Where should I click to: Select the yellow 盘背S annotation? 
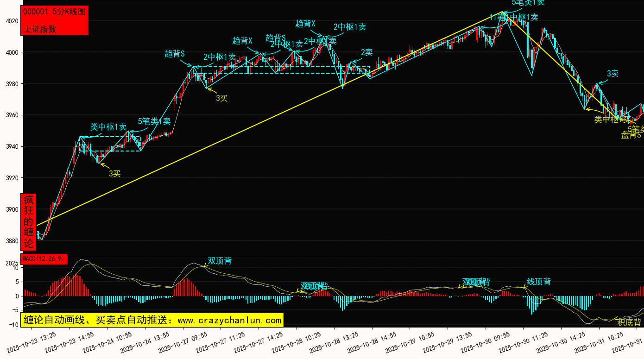point(631,135)
